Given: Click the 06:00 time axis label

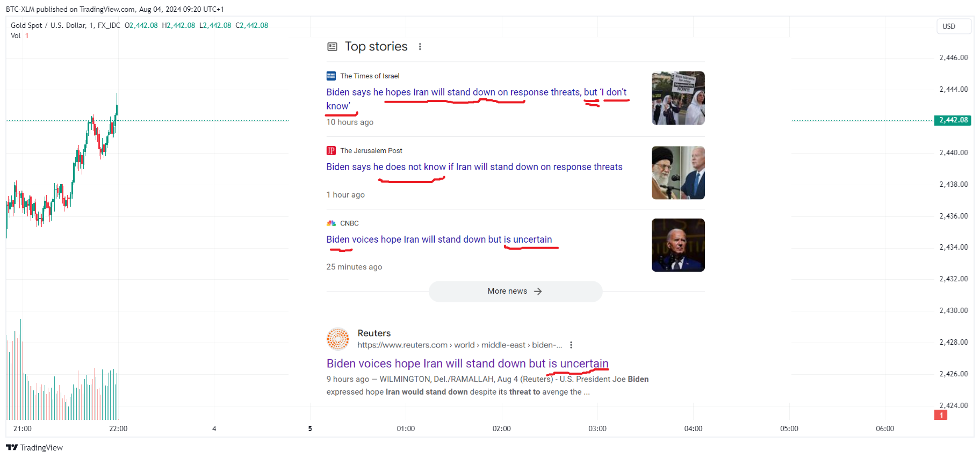Looking at the screenshot, I should click(x=885, y=428).
